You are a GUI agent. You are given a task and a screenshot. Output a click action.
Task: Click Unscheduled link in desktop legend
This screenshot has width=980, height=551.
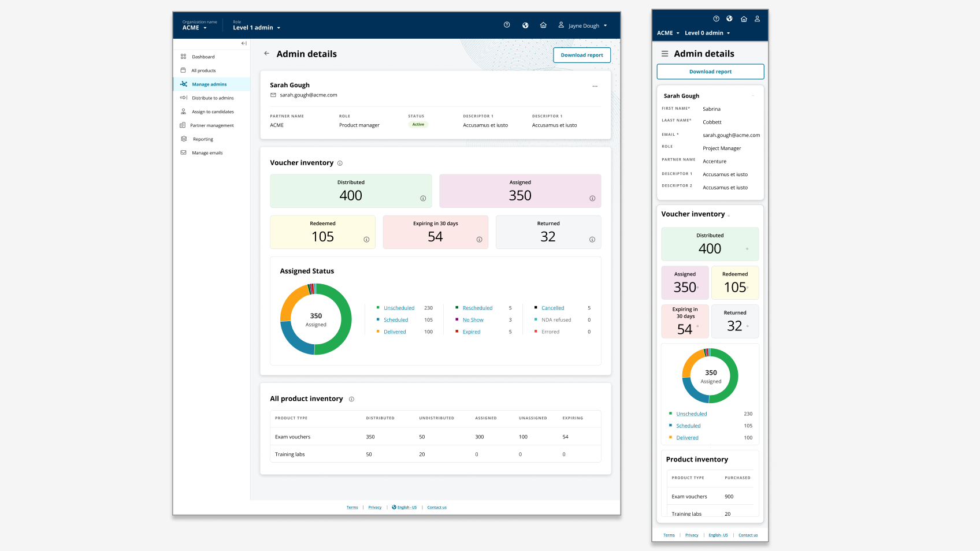pos(399,308)
